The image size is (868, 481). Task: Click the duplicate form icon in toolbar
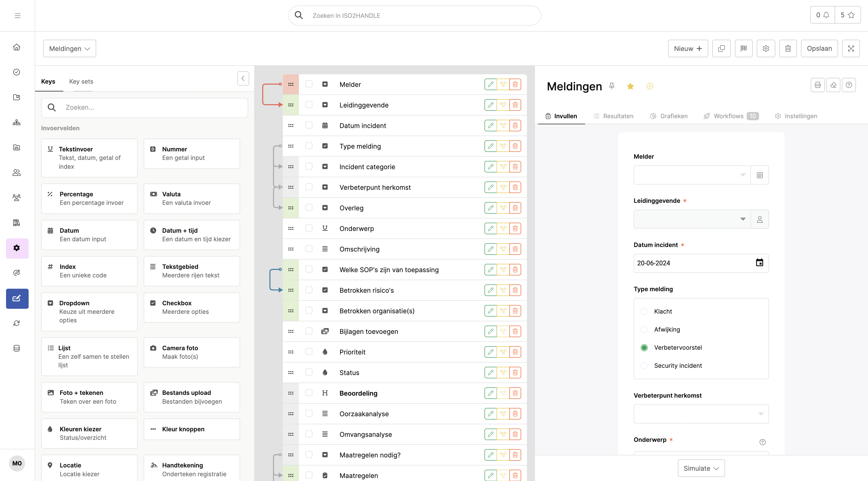(721, 48)
